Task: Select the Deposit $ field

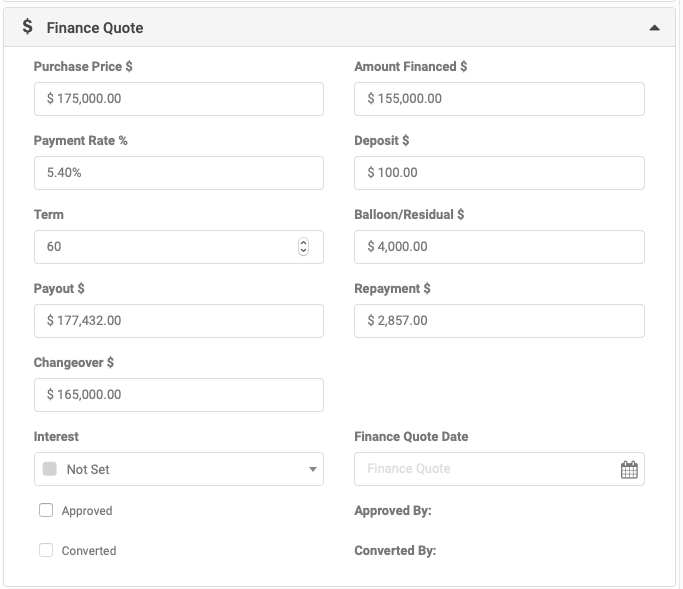Action: (x=499, y=173)
